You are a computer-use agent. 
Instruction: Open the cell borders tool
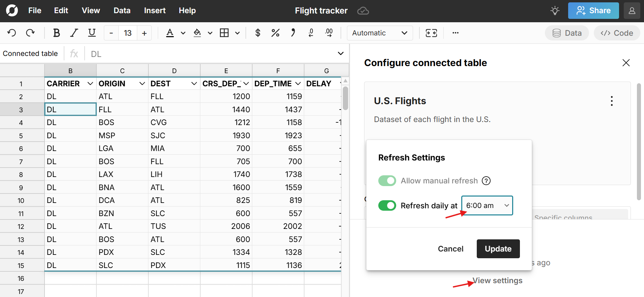tap(224, 33)
